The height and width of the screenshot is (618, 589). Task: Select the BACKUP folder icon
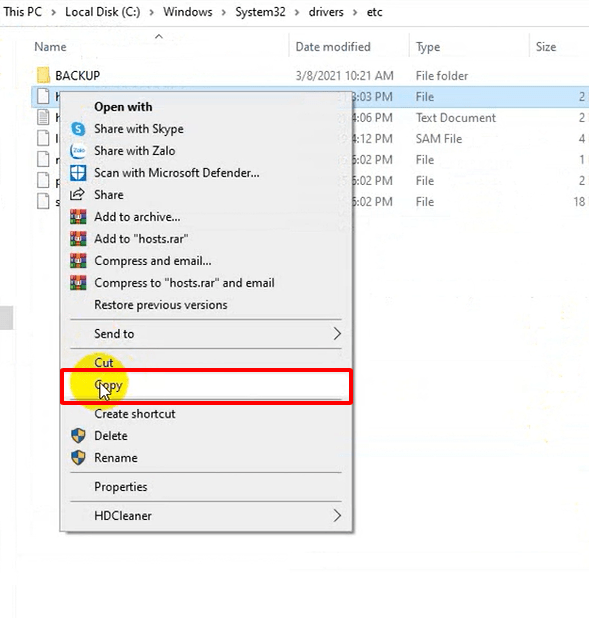tap(43, 75)
